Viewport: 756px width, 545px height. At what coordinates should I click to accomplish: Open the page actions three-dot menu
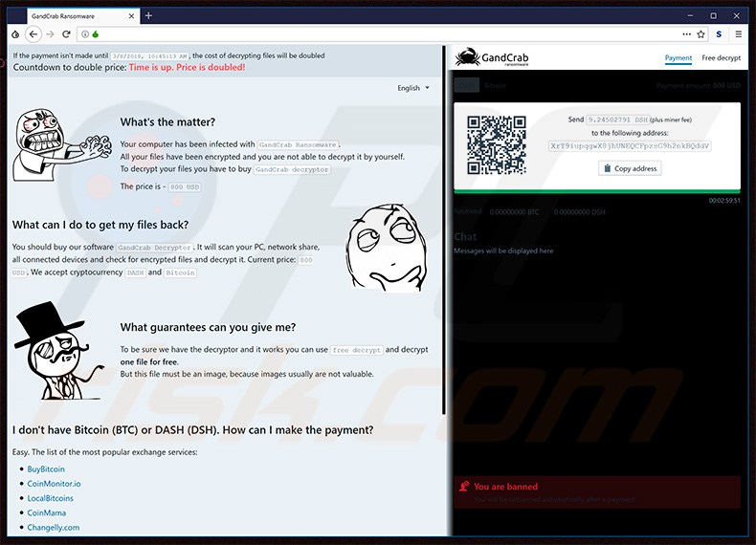[686, 34]
